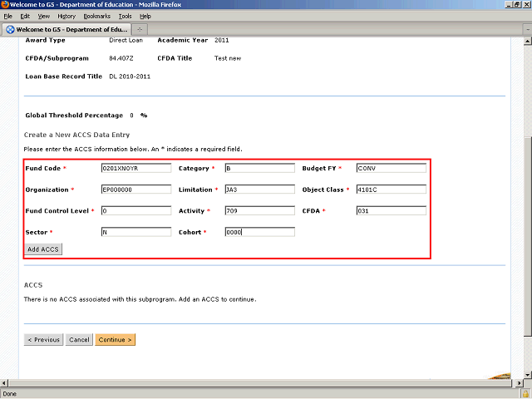Click the Budget FY input field

point(391,168)
